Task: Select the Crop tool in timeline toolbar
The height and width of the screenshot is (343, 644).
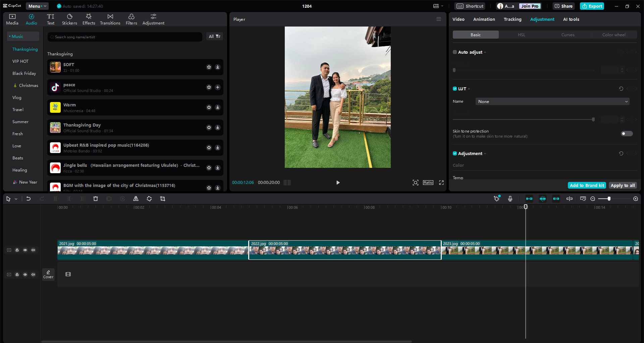Action: click(163, 199)
